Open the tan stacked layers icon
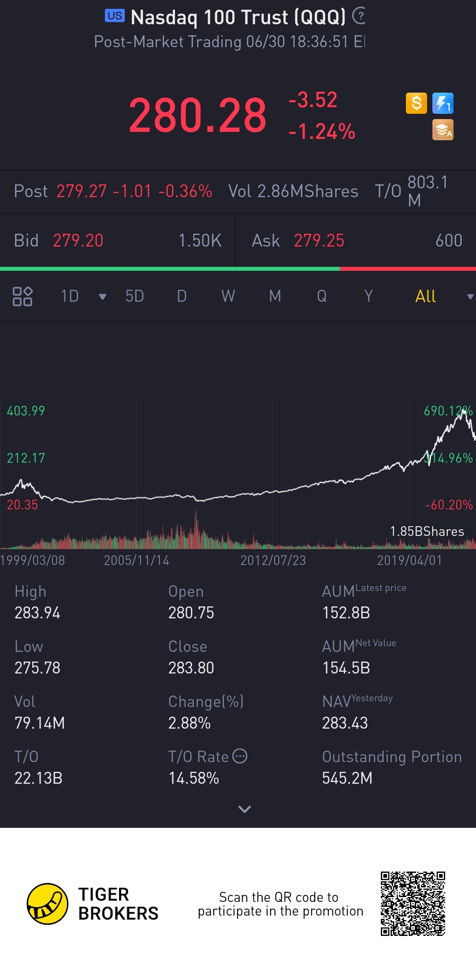The height and width of the screenshot is (980, 476). click(x=443, y=130)
